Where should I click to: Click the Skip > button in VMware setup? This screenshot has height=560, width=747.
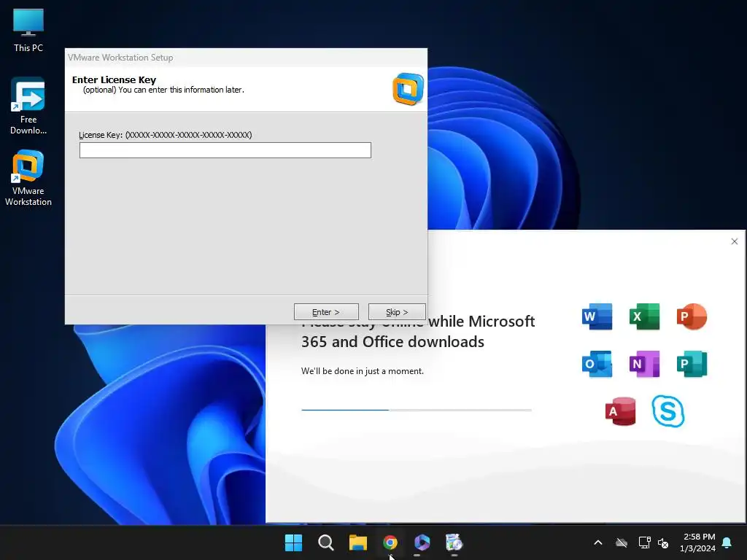pyautogui.click(x=397, y=312)
